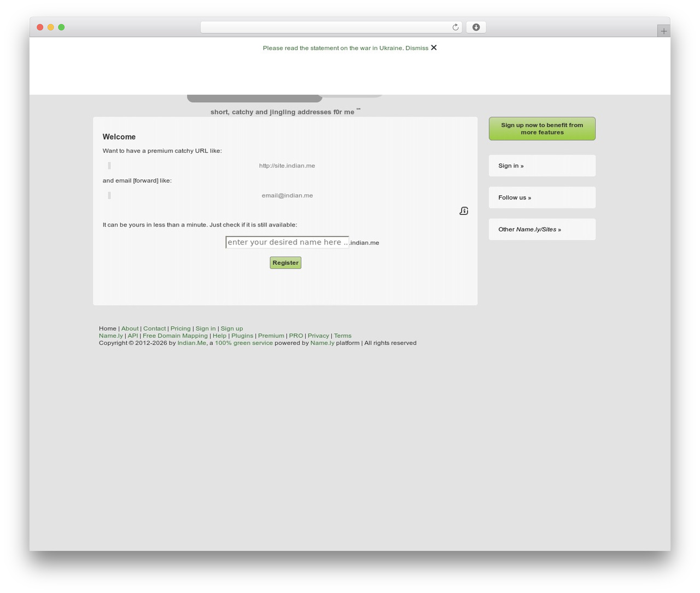Open 100% green service link

tap(244, 343)
